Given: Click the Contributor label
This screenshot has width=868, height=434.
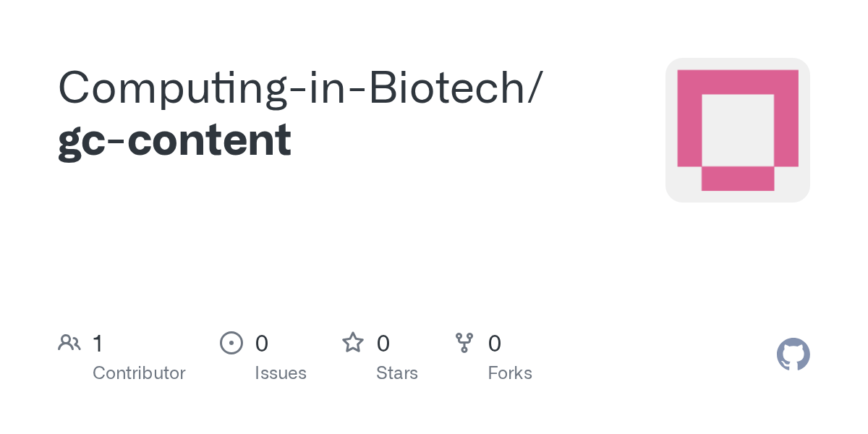Looking at the screenshot, I should tap(139, 373).
